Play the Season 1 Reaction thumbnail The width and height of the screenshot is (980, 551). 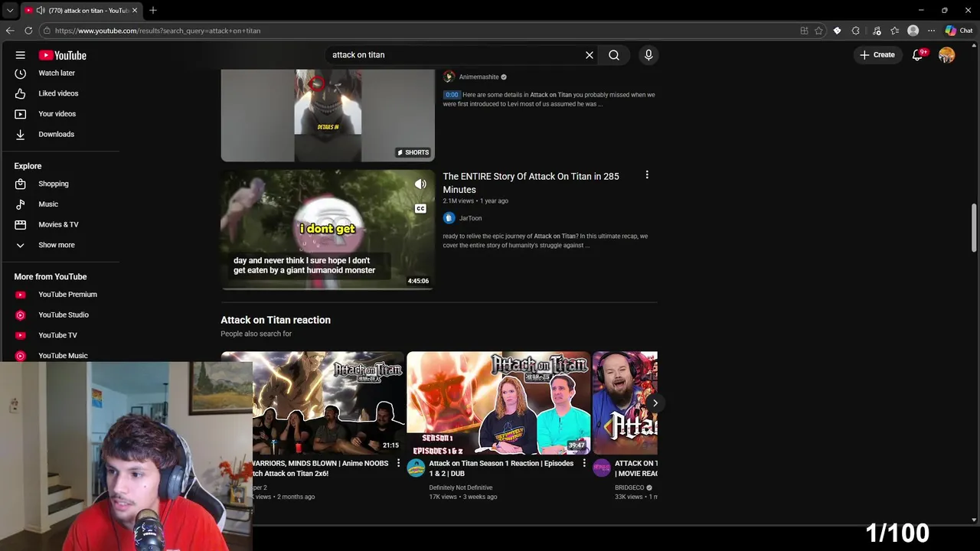[498, 403]
